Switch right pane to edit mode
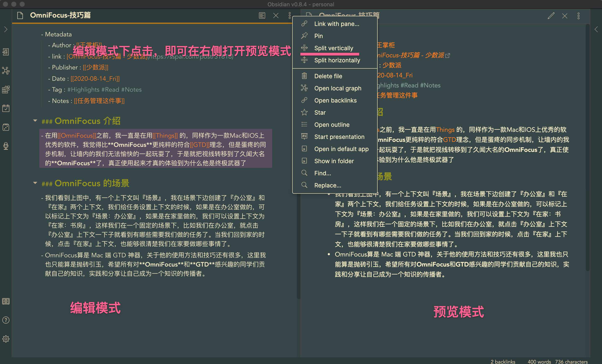602x364 pixels. coord(551,16)
